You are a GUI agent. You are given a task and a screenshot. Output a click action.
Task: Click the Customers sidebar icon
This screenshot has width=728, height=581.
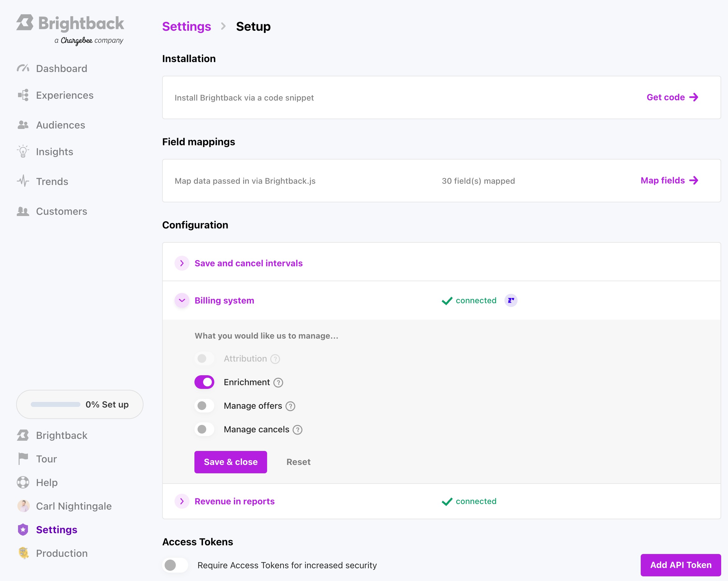pyautogui.click(x=23, y=211)
